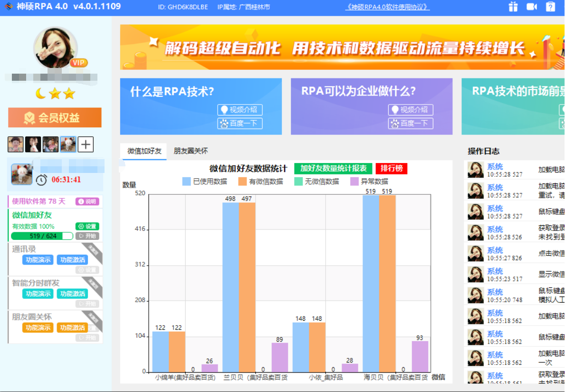This screenshot has width=565, height=392.
Task: Click the 神硕RPA app logo icon
Action: click(8, 7)
